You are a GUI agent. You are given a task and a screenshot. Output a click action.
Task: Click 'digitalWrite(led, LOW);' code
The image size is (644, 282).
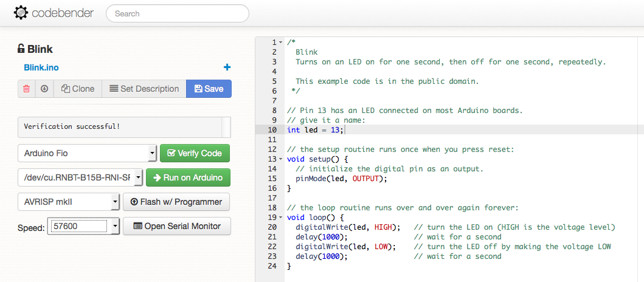pos(346,247)
